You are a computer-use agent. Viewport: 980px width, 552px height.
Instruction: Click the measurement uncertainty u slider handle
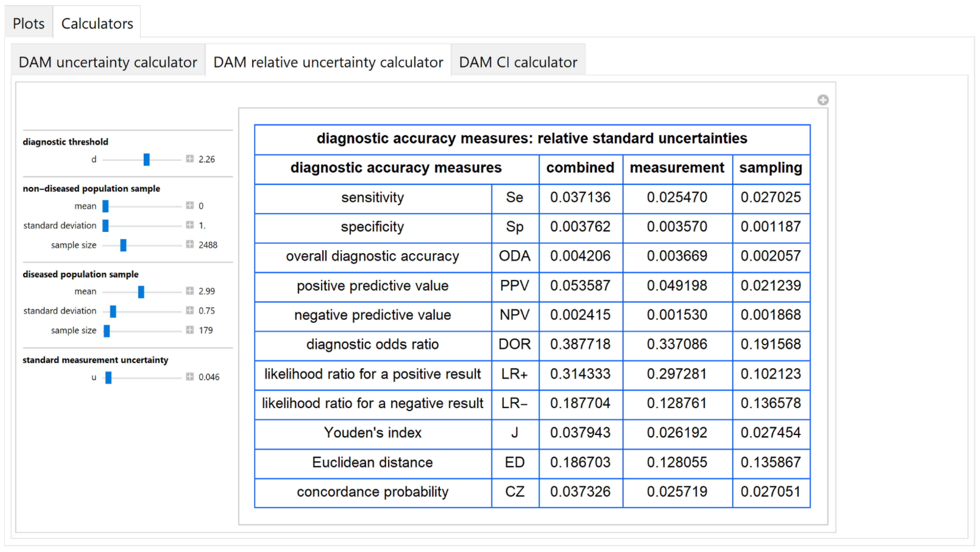pos(108,378)
